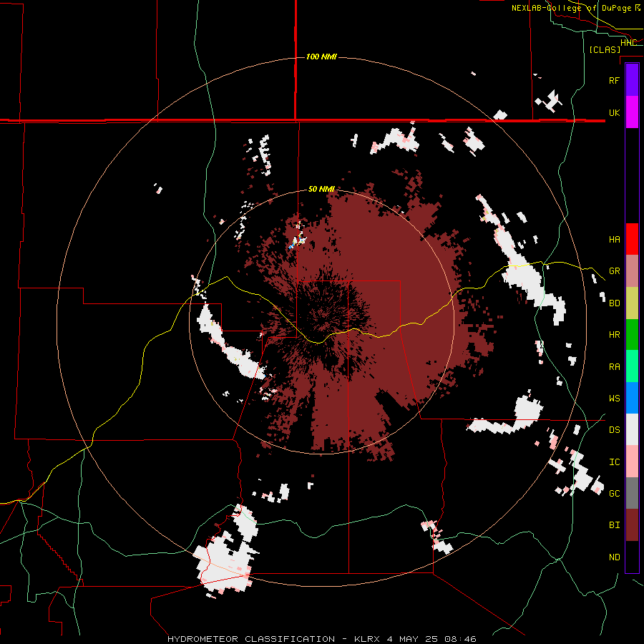
Task: Select the 'DS' legend label
Action: click(x=614, y=430)
